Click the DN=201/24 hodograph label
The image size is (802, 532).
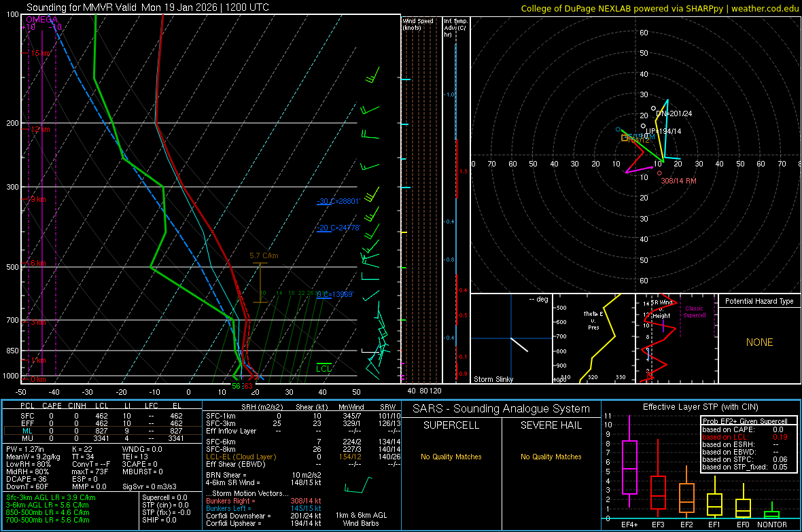[x=674, y=113]
